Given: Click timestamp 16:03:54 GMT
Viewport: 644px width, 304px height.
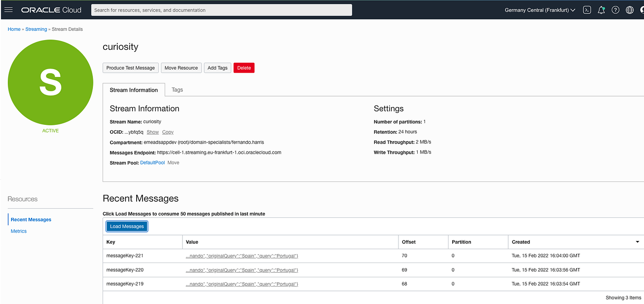Looking at the screenshot, I should pyautogui.click(x=546, y=284).
